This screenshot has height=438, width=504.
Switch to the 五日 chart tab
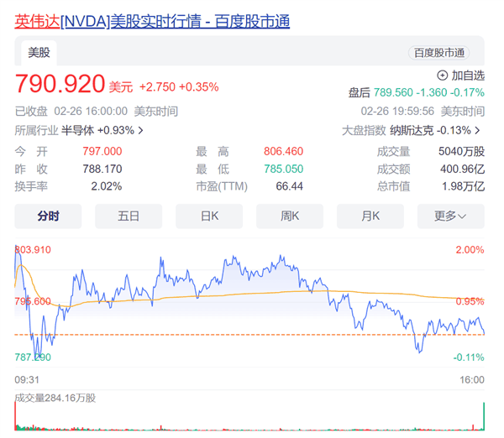click(x=129, y=216)
